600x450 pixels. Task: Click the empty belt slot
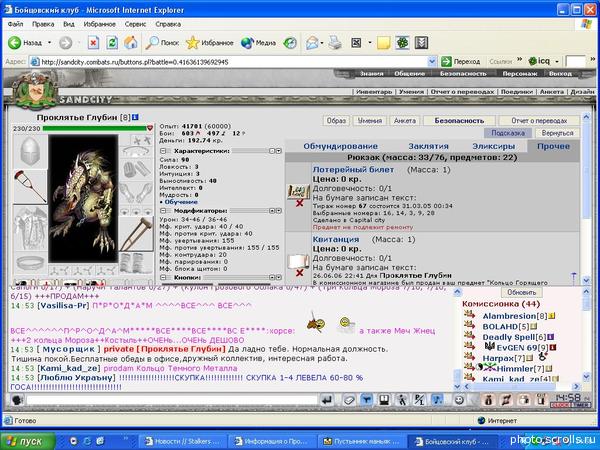coord(30,264)
